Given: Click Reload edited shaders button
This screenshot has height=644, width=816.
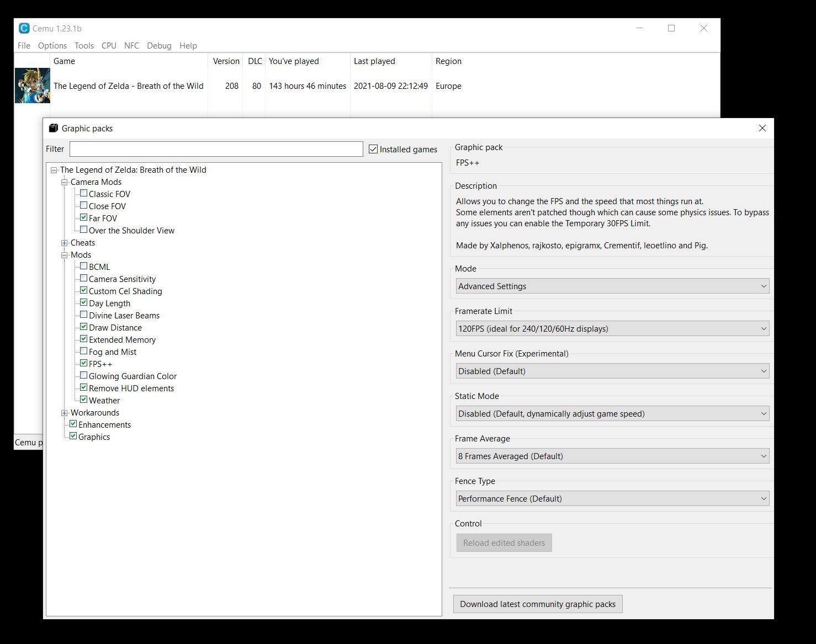Looking at the screenshot, I should pyautogui.click(x=504, y=542).
